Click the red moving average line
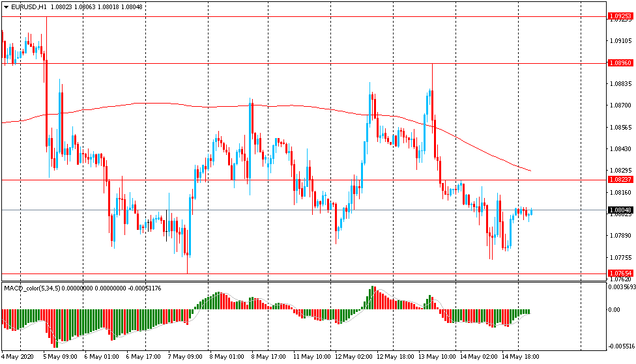 click(x=163, y=103)
